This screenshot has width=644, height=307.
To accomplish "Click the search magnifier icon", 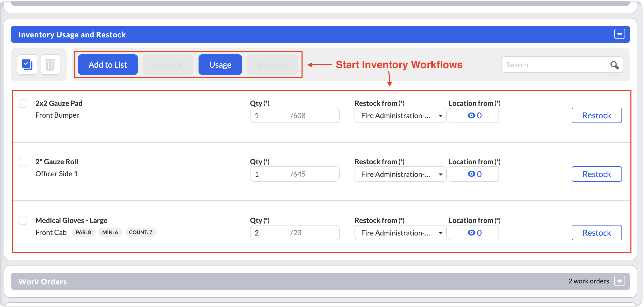I will coord(615,65).
